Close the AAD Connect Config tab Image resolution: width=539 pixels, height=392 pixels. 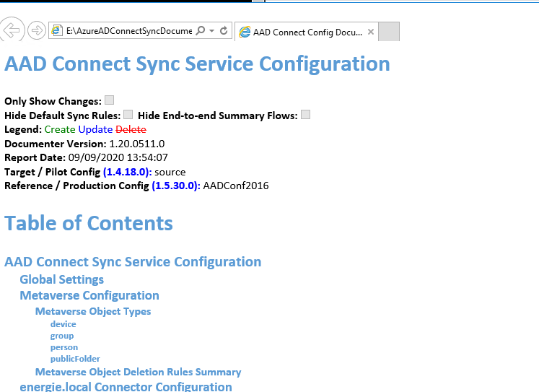[371, 32]
